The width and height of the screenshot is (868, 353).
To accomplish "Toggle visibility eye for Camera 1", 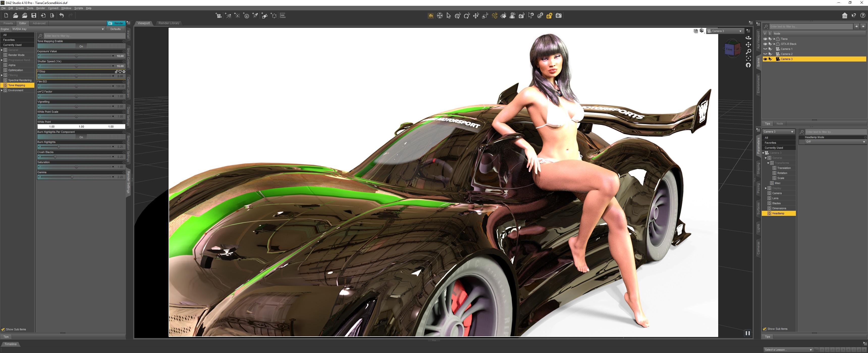I will [765, 49].
